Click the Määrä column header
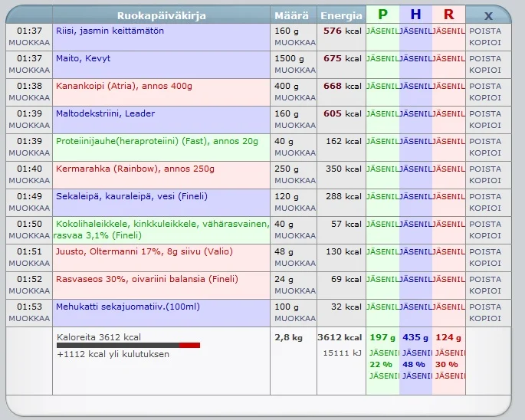 294,15
